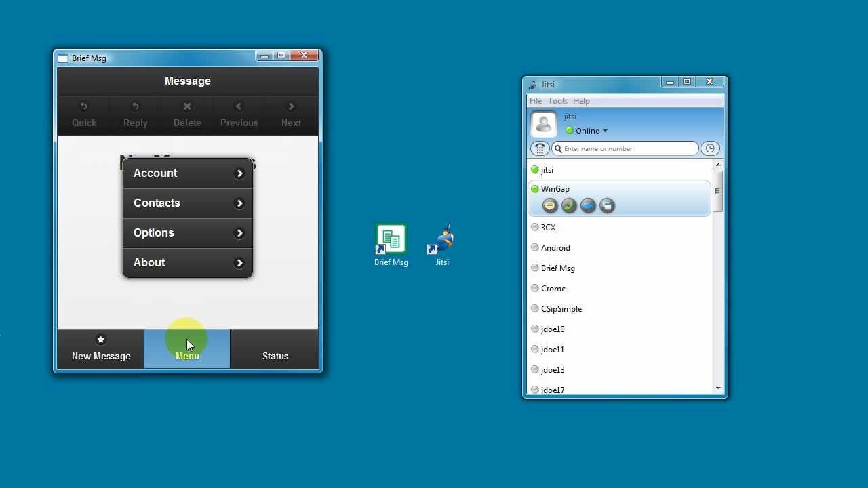This screenshot has height=488, width=868.
Task: Share desktop with WinGap contact
Action: [607, 205]
